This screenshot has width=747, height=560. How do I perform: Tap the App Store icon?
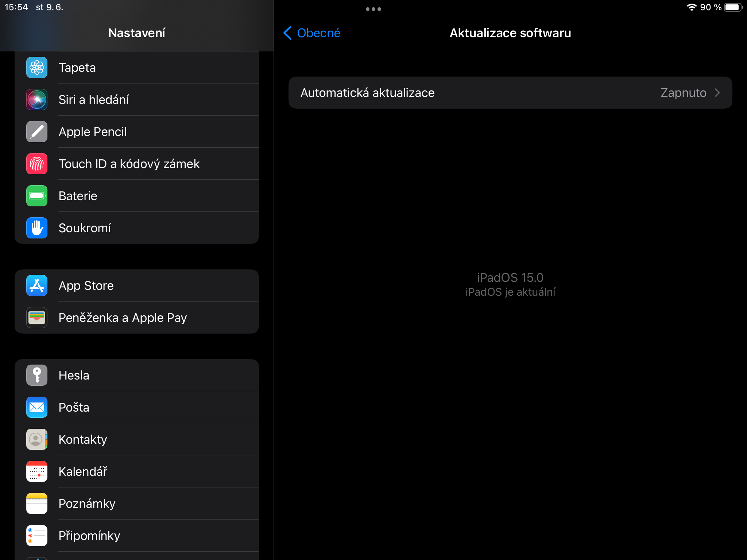click(x=37, y=285)
